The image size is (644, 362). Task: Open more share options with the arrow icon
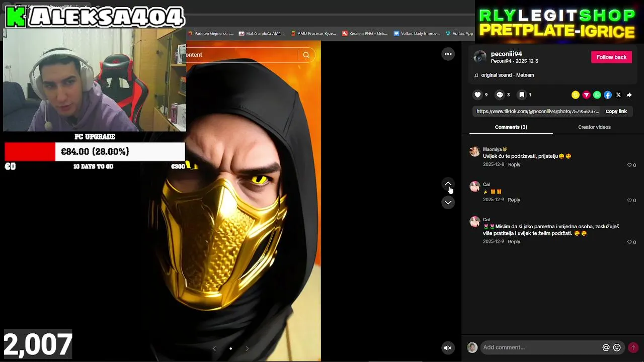click(x=629, y=95)
